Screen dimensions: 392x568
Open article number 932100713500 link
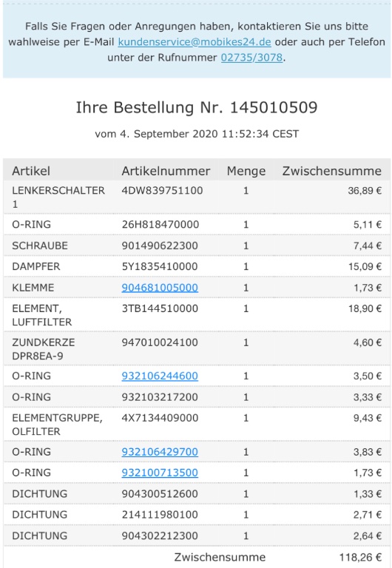pyautogui.click(x=160, y=473)
